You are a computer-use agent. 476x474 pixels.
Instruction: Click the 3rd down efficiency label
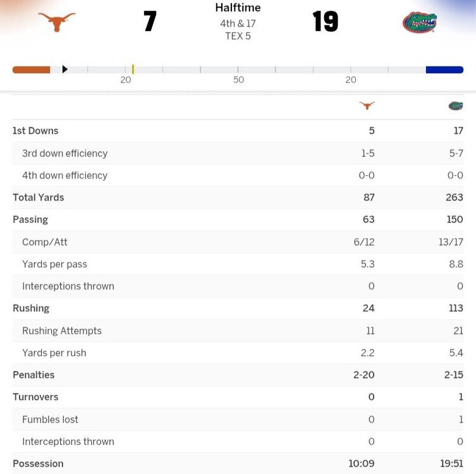point(64,153)
